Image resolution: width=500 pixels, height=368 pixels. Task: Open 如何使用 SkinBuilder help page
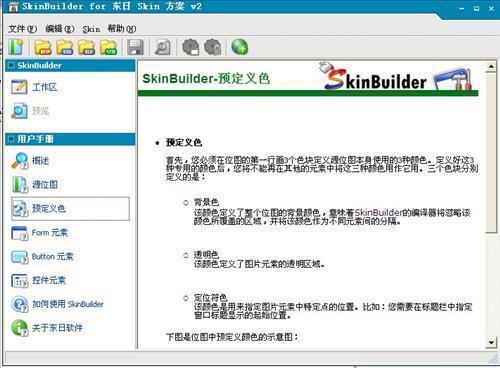click(x=57, y=304)
